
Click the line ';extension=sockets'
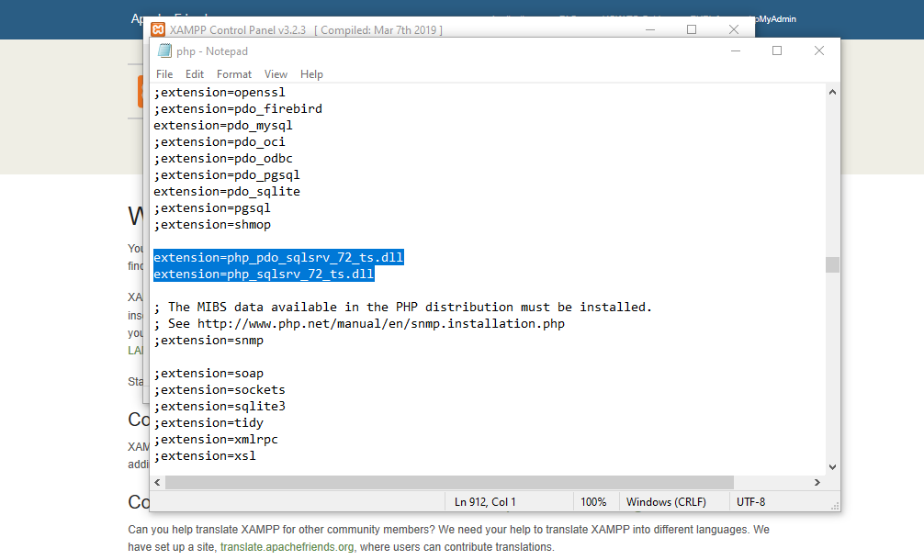pyautogui.click(x=220, y=389)
